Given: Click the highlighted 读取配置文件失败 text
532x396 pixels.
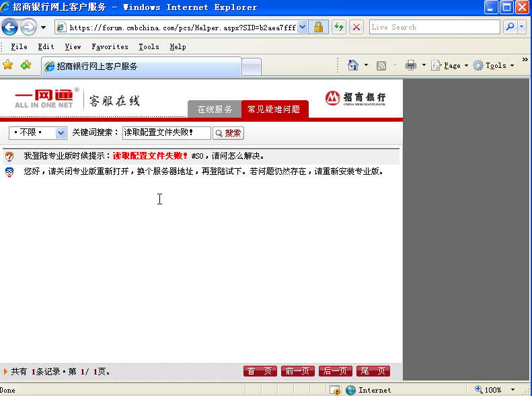Looking at the screenshot, I should coord(150,156).
